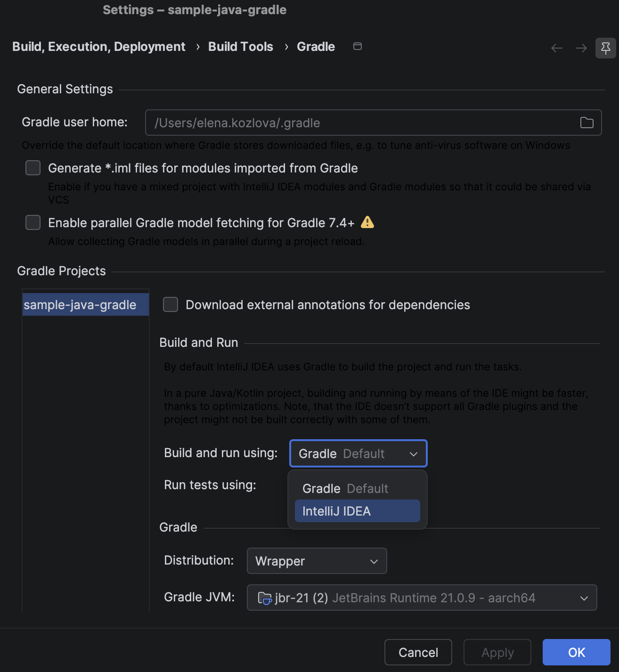Enable Generate *.iml files for modules checkbox
Image resolution: width=619 pixels, height=672 pixels.
[x=33, y=168]
